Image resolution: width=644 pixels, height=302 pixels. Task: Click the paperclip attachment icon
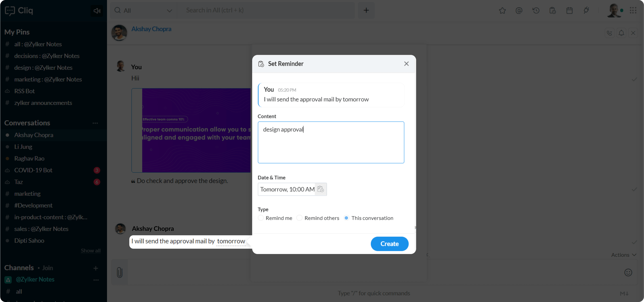pos(120,272)
